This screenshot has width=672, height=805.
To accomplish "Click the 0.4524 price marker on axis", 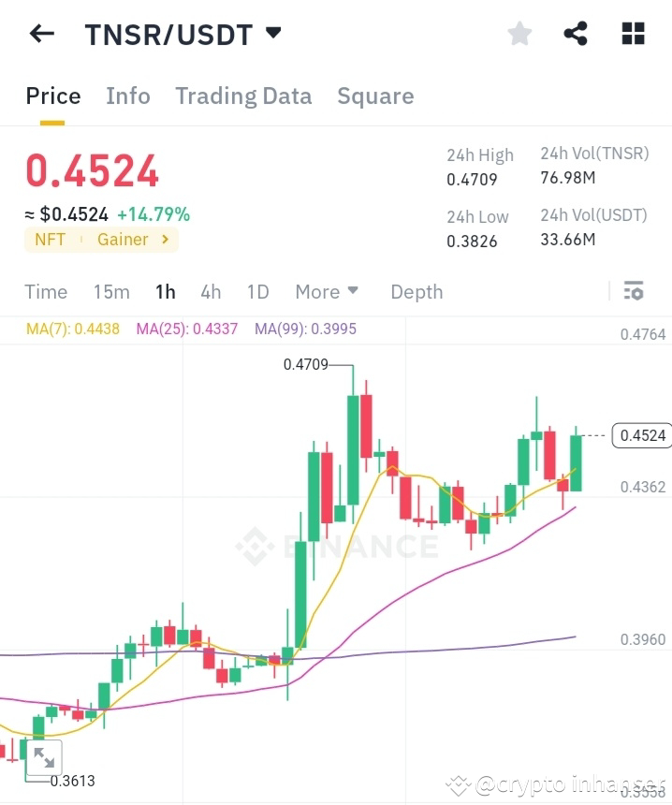I will click(x=642, y=435).
